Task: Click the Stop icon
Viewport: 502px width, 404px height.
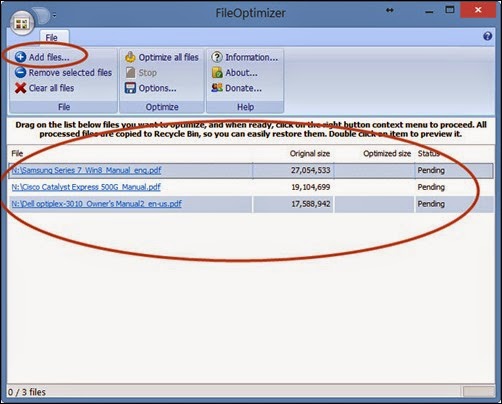Action: [130, 73]
